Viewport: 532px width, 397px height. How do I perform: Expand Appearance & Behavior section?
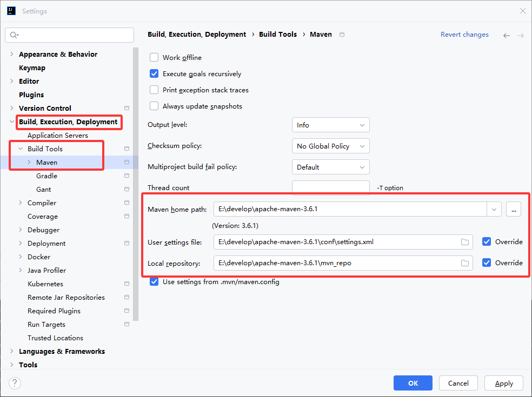12,54
